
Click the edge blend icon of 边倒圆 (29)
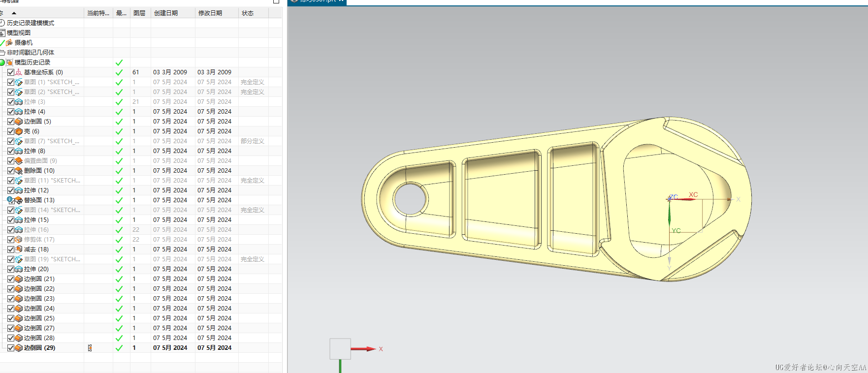[x=19, y=348]
